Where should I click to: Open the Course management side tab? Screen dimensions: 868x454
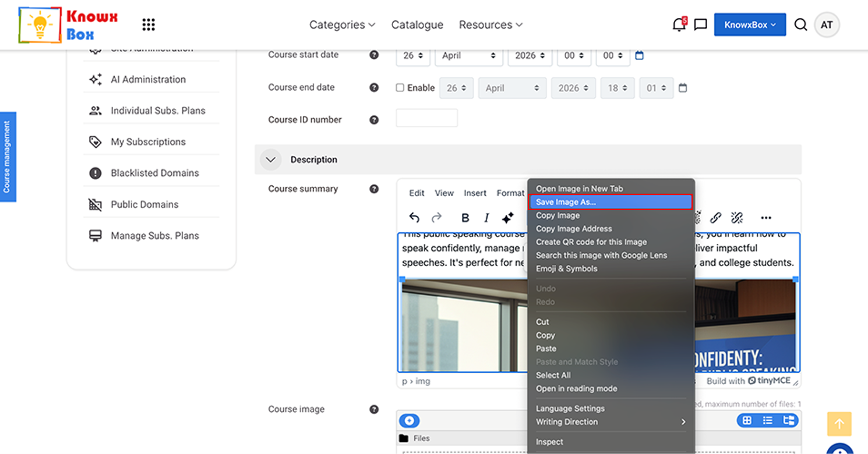click(x=8, y=157)
